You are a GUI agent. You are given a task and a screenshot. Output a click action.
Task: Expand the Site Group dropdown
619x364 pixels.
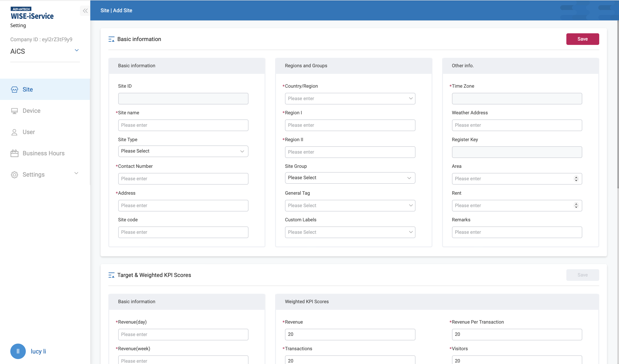tap(350, 177)
